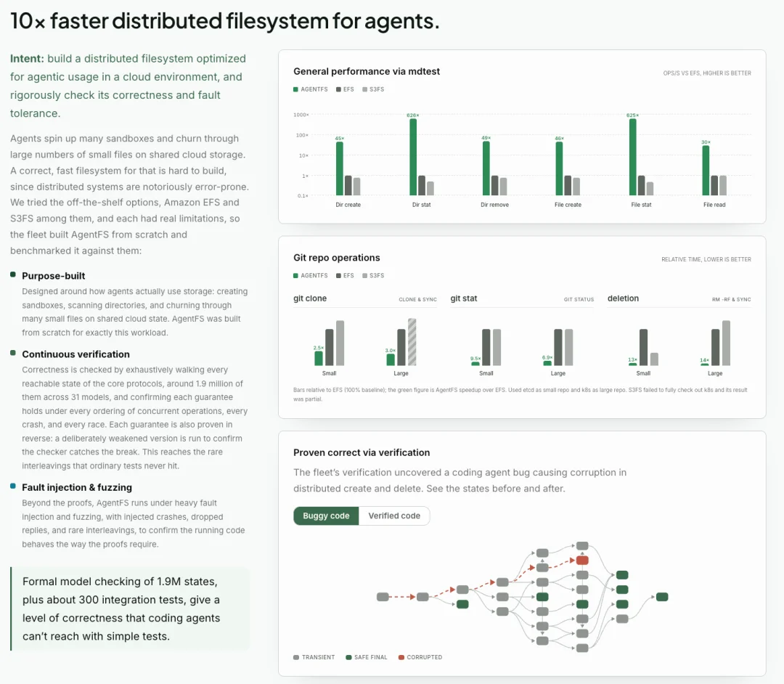Click 'RELATIVE TIME, LOWER IS BETTER' caption
784x684 pixels.
(x=706, y=259)
